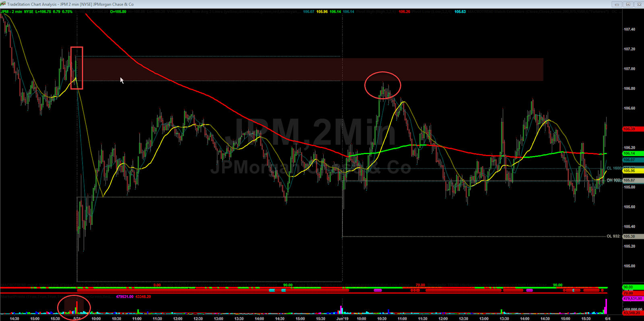
Task: Click the 105.20 price axis label
Action: coord(629,246)
